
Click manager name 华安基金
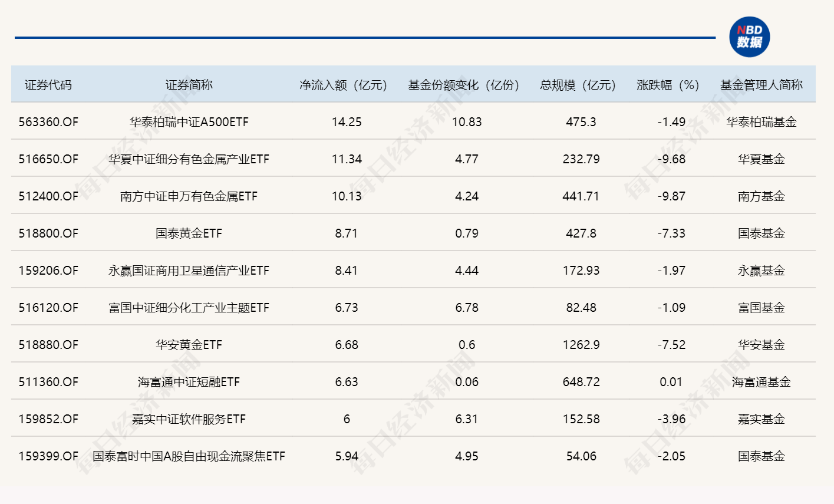762,345
